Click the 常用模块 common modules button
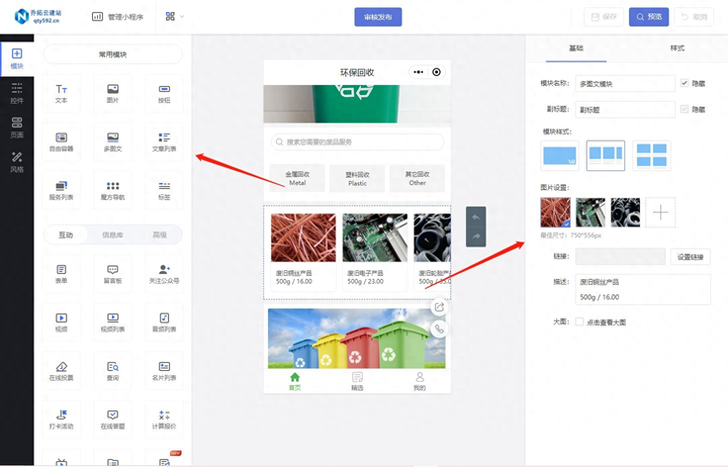The width and height of the screenshot is (728, 467). (x=113, y=54)
